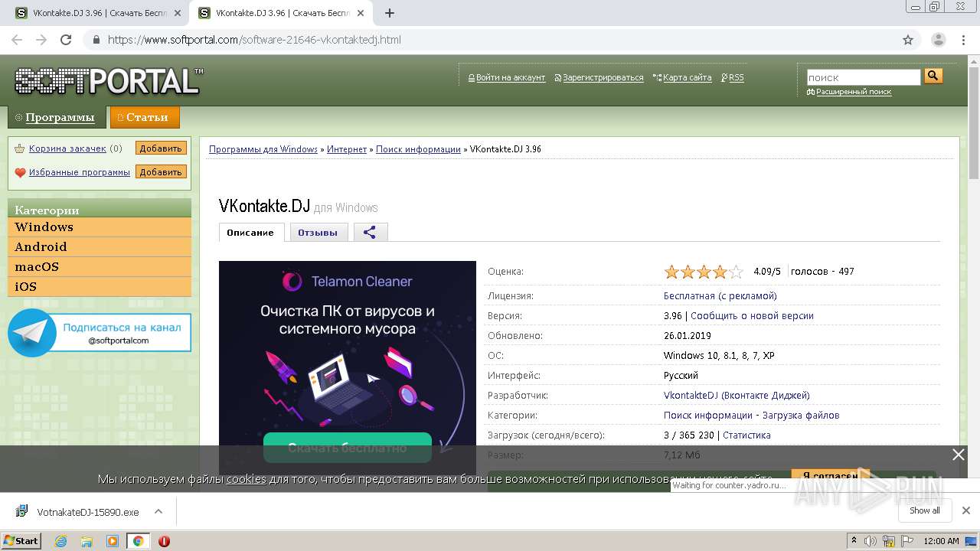Image resolution: width=980 pixels, height=551 pixels.
Task: Expand options for VotnakateDJ-15890.exe download
Action: point(158,511)
